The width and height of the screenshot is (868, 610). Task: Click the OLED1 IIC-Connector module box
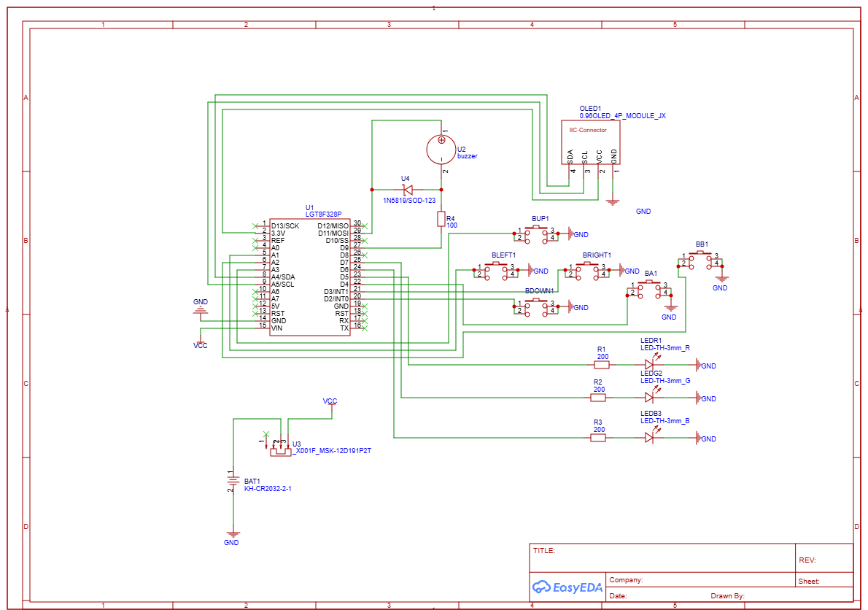click(x=591, y=142)
